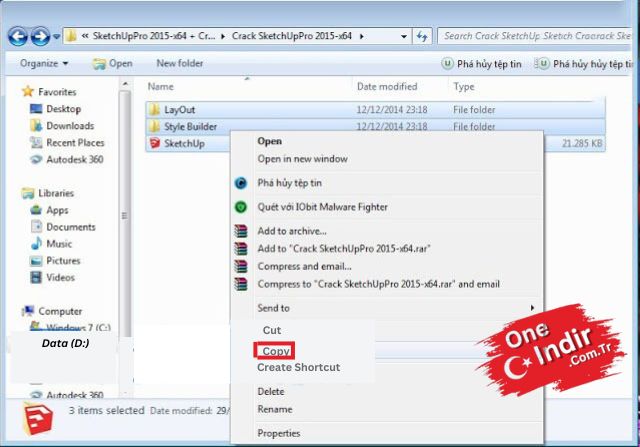Viewport: 640px width, 447px height.
Task: Select Autodesk 360 under Favorites
Action: click(75, 160)
